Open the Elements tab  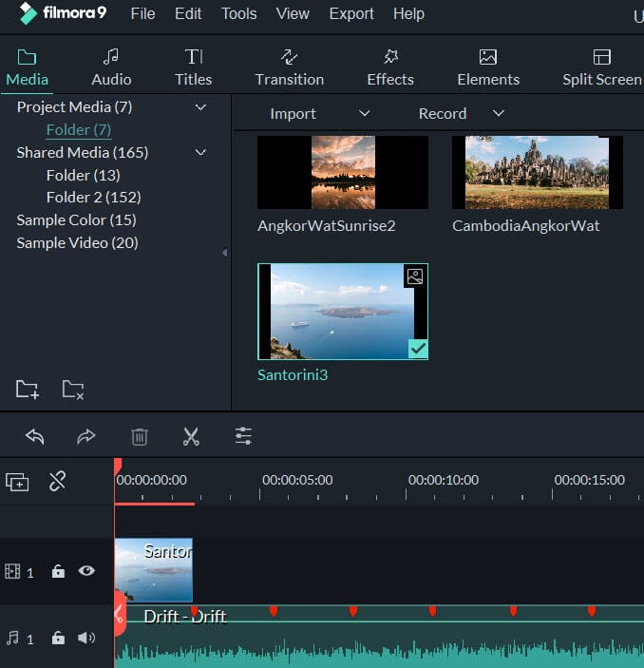point(488,68)
